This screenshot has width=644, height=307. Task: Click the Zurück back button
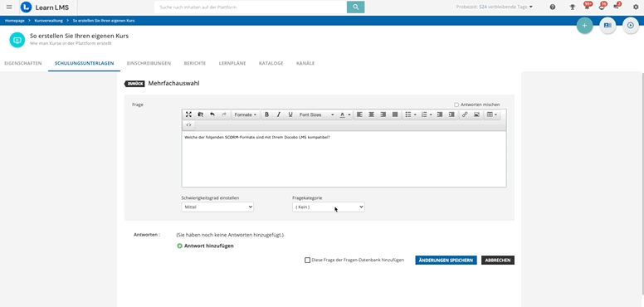(134, 84)
